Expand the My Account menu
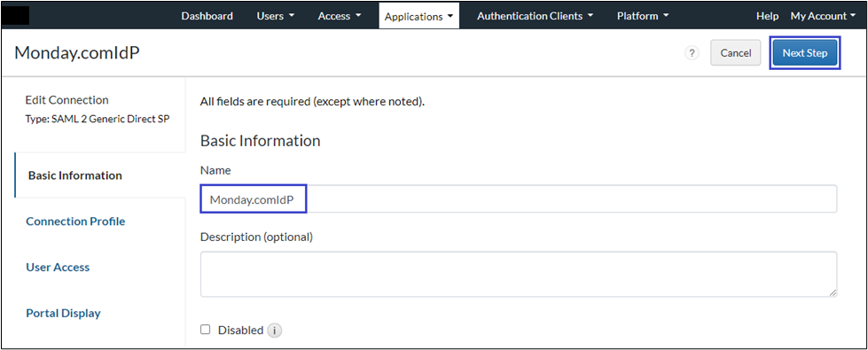868x350 pixels. (x=823, y=16)
